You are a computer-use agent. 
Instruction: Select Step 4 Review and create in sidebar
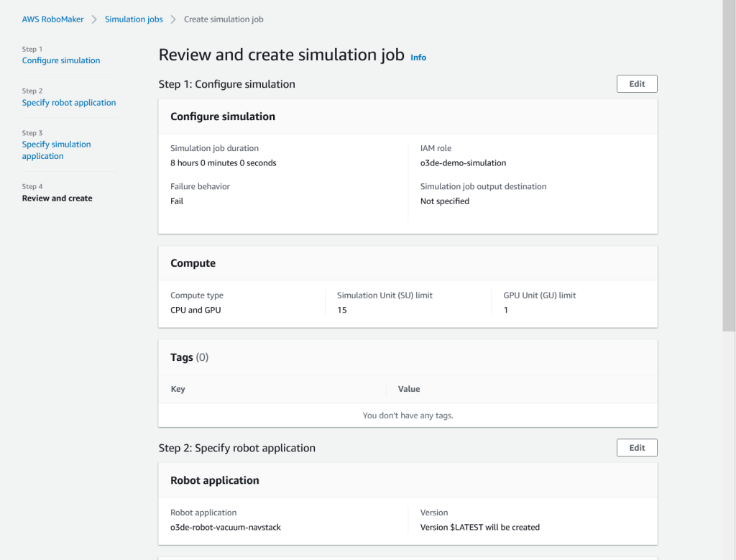tap(57, 198)
